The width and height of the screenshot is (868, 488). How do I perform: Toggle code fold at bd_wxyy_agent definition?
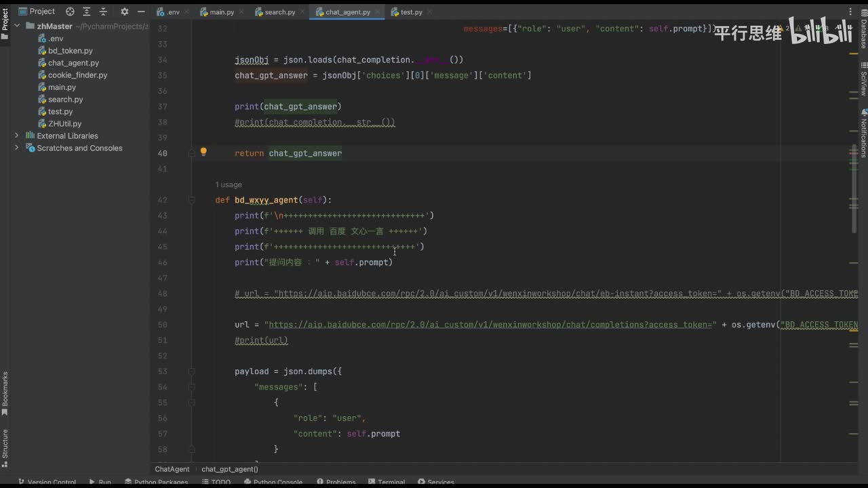point(192,201)
